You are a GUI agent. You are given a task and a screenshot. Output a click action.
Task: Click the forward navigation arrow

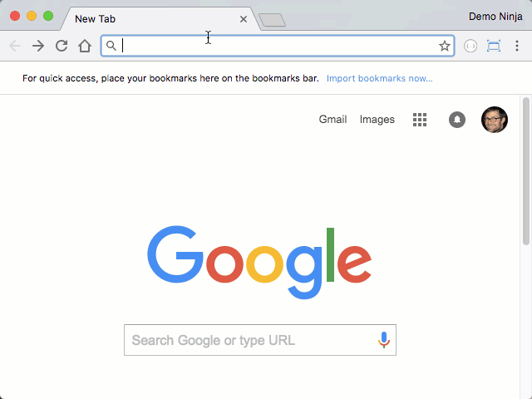tap(38, 46)
